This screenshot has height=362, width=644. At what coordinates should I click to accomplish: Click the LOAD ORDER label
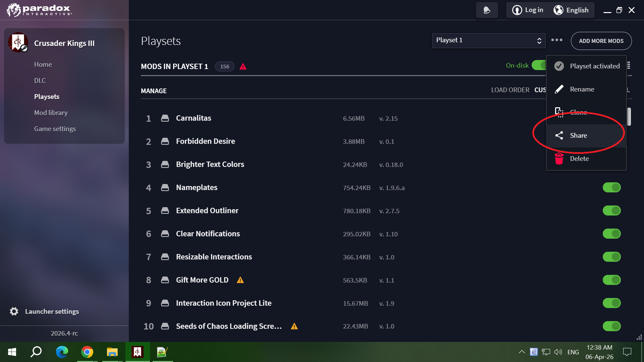(510, 90)
